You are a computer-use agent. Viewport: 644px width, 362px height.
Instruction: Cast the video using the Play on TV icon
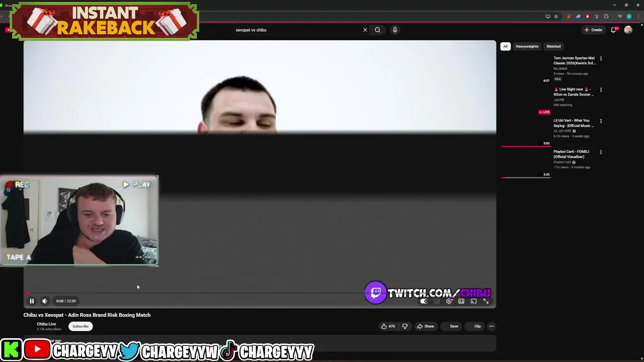[x=473, y=301]
